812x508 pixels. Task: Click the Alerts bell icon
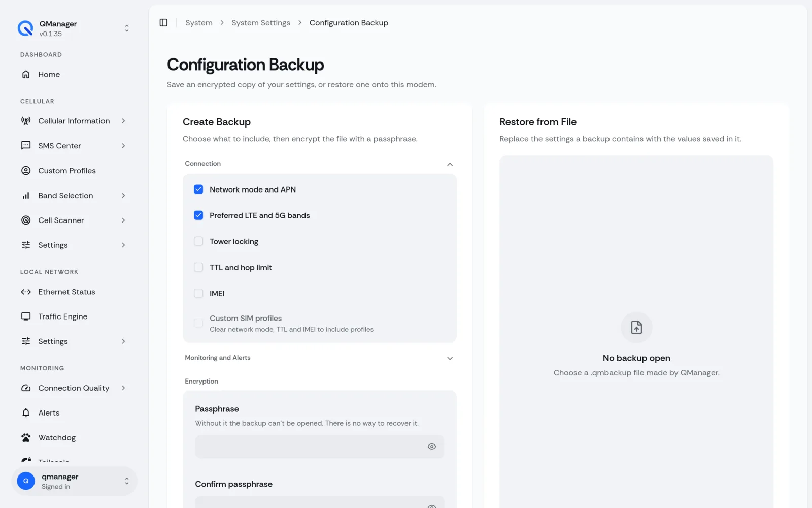pyautogui.click(x=26, y=413)
